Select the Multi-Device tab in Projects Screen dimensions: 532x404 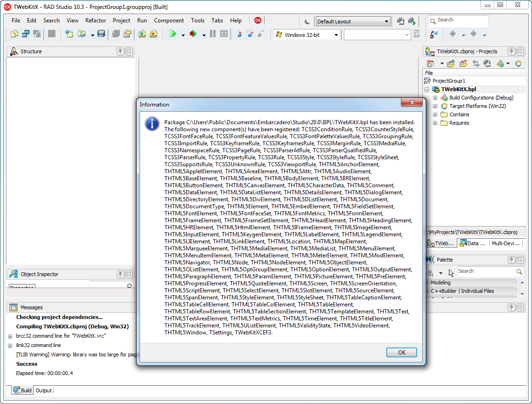point(505,243)
